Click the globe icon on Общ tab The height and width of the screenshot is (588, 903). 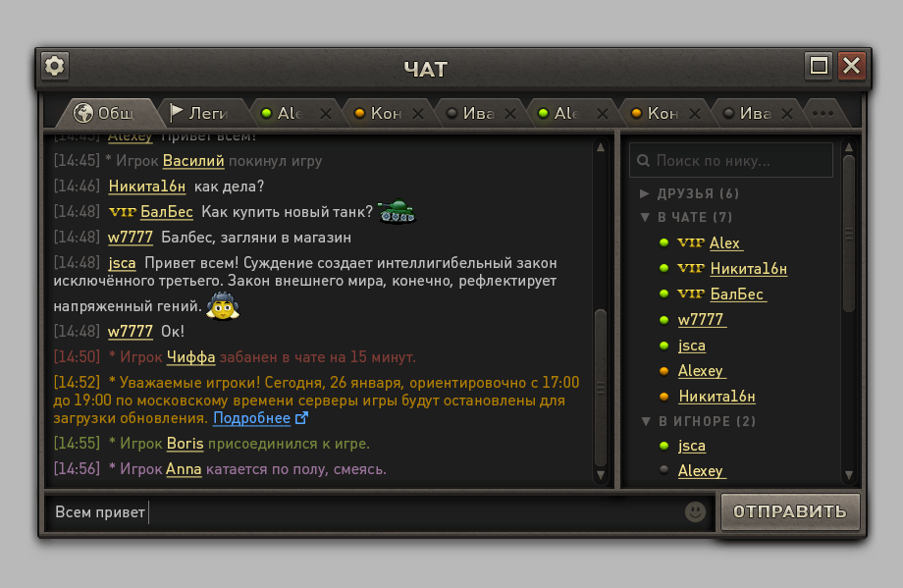click(83, 113)
